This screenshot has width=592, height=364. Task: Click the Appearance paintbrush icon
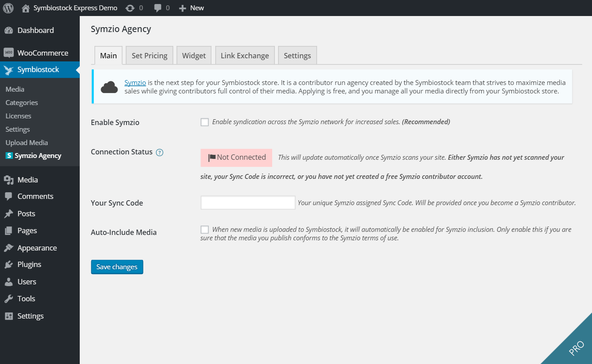8,248
